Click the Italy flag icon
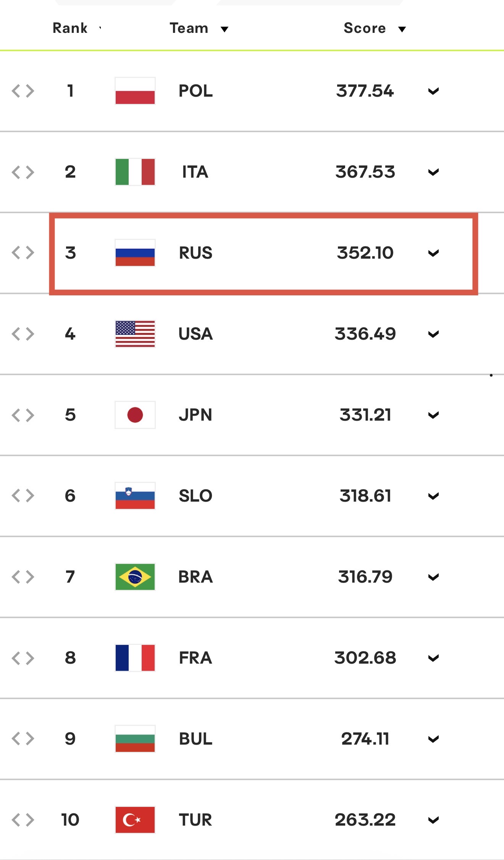This screenshot has height=860, width=504. pyautogui.click(x=135, y=172)
